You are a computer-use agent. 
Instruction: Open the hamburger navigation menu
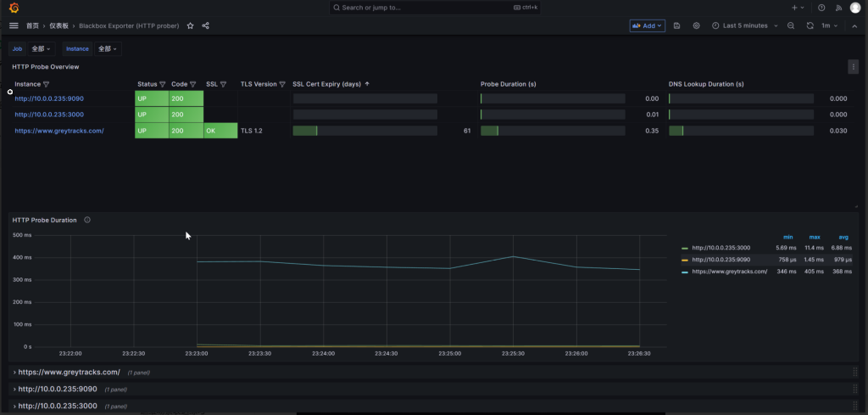pyautogui.click(x=14, y=26)
